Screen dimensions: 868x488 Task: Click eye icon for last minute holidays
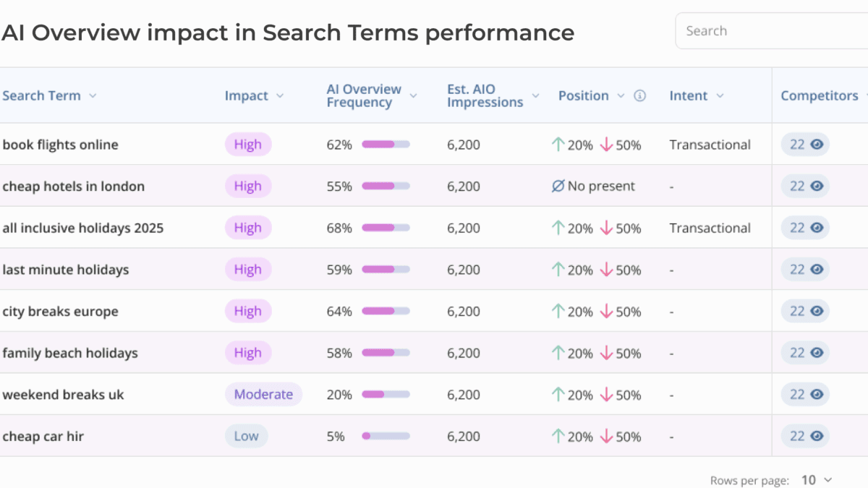pyautogui.click(x=817, y=270)
